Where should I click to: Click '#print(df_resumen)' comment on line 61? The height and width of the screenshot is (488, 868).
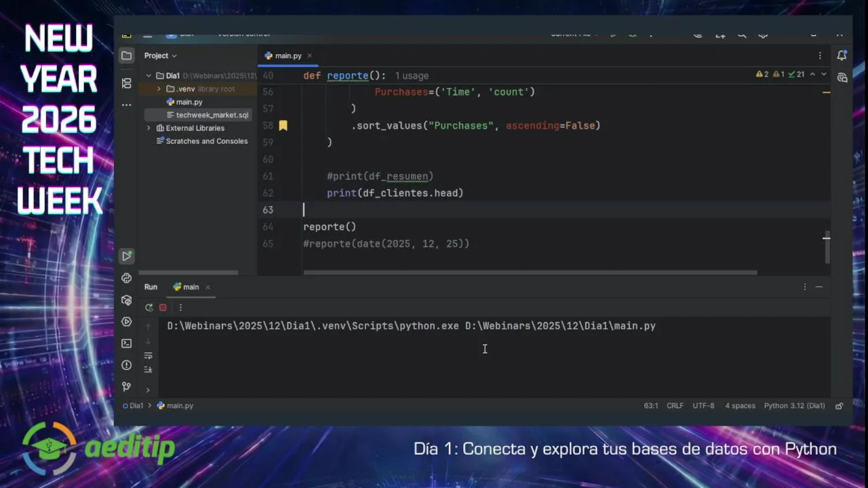coord(380,176)
